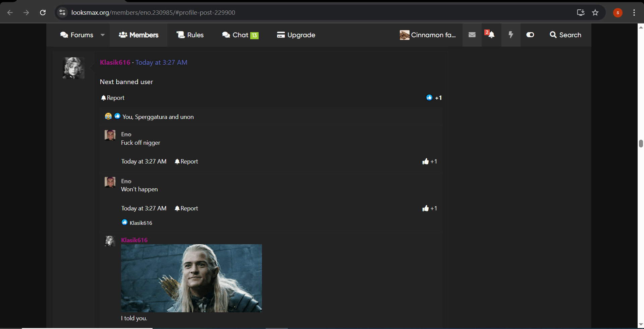The width and height of the screenshot is (644, 329).
Task: Like the 'Next banned user' post reaction
Action: (x=429, y=97)
